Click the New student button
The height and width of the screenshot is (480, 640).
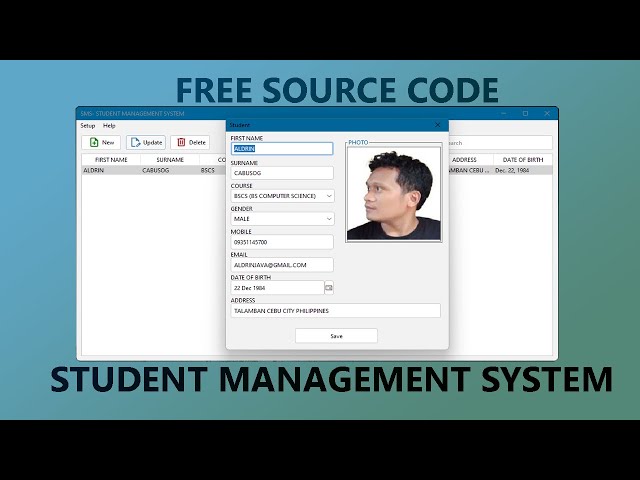click(101, 142)
